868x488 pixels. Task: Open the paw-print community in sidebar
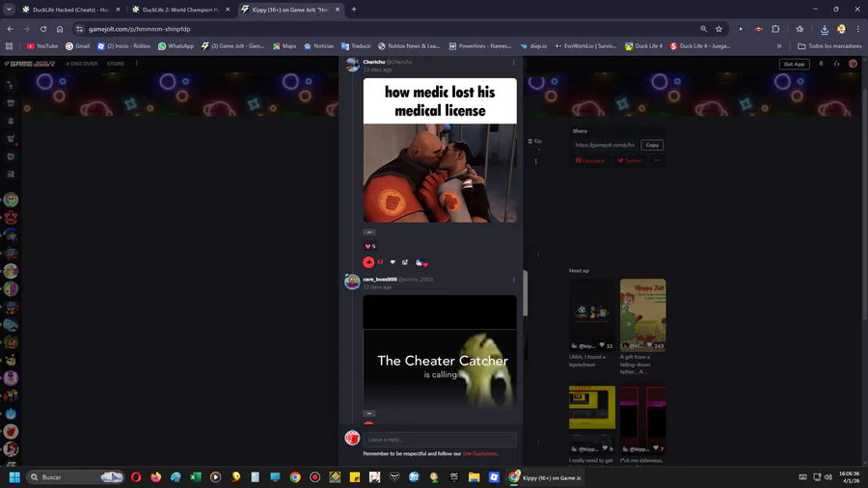pos(11,217)
